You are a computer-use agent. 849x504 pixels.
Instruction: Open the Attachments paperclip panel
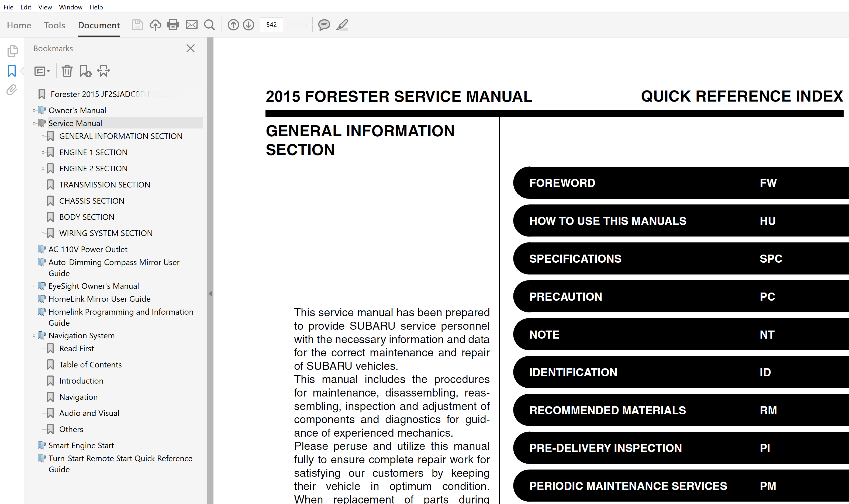(12, 90)
